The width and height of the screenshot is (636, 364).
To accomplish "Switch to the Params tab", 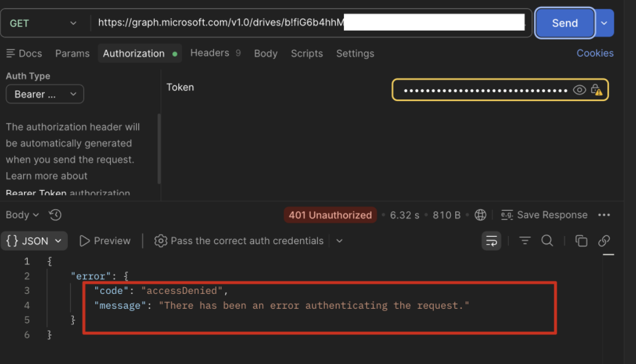I will [x=72, y=53].
